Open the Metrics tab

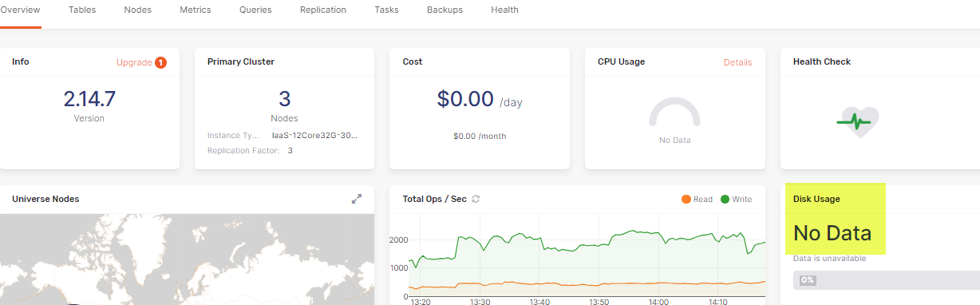click(196, 10)
